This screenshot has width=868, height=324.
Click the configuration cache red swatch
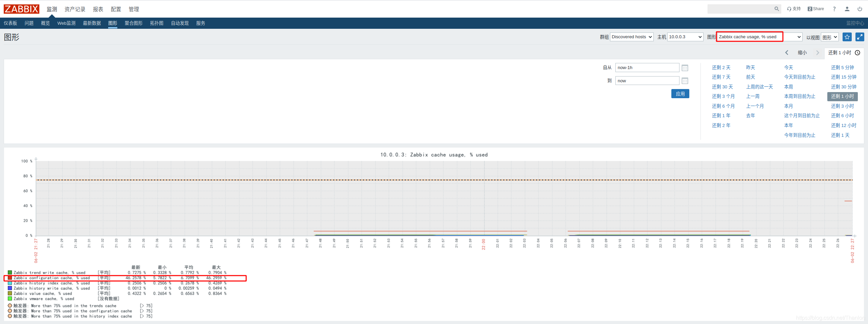click(10, 278)
